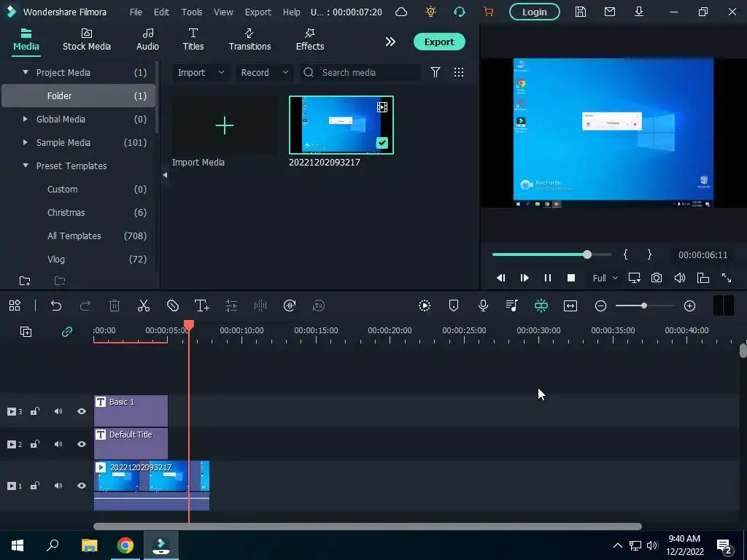Image resolution: width=747 pixels, height=560 pixels.
Task: Click the lightbulb tips icon
Action: pyautogui.click(x=430, y=12)
